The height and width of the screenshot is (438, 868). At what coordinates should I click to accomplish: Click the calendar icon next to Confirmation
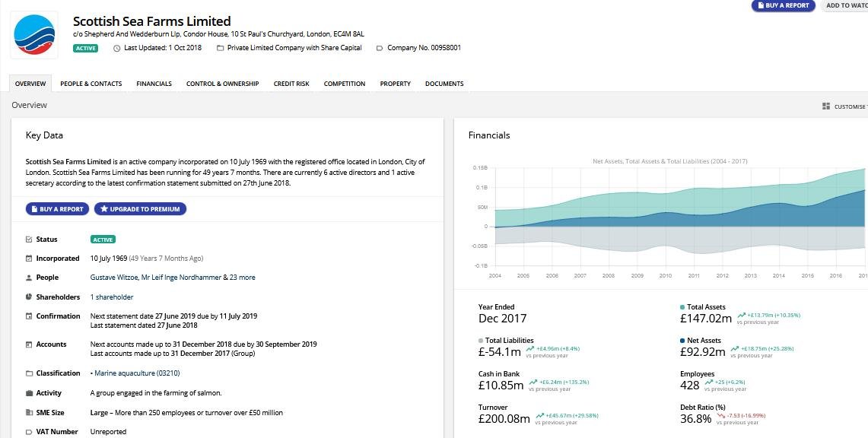[x=30, y=316]
